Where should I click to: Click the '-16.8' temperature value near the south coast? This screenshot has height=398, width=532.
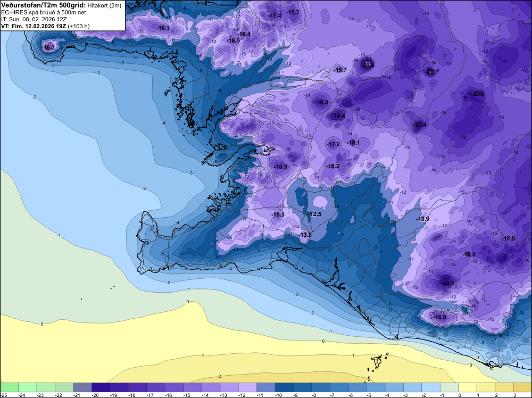(440, 317)
